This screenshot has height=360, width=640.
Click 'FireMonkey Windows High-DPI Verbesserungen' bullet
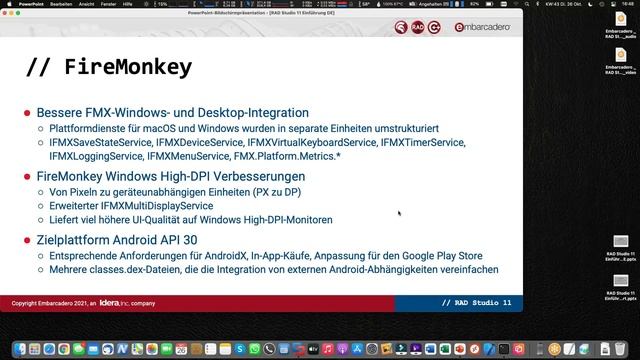click(x=171, y=176)
